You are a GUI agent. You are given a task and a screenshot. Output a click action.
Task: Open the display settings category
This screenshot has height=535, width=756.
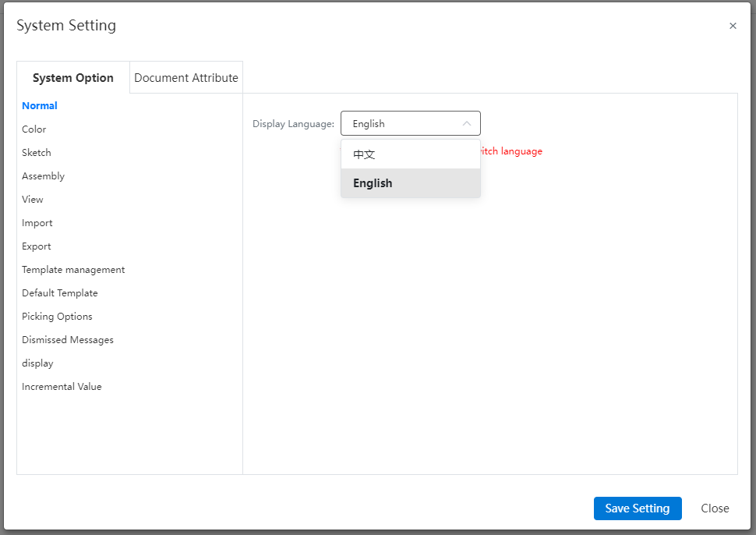(x=37, y=363)
